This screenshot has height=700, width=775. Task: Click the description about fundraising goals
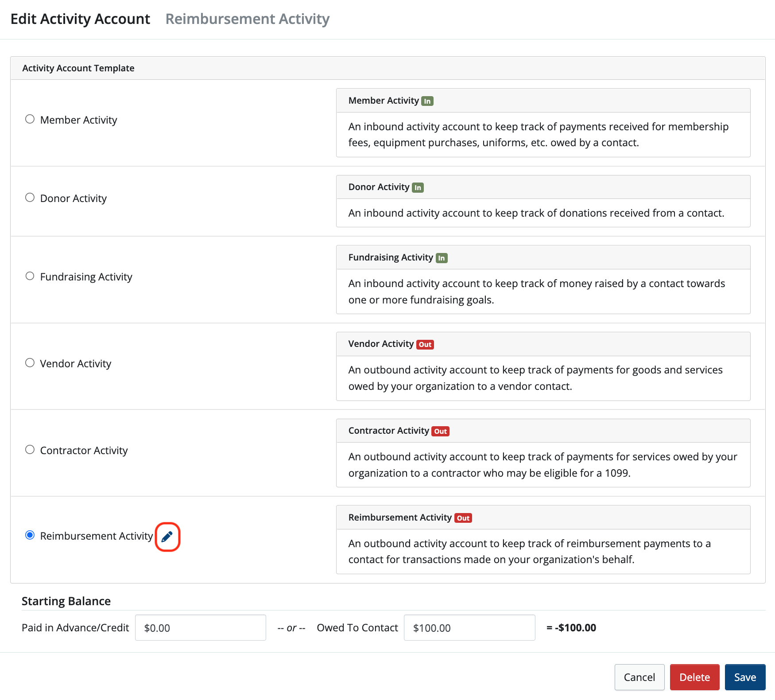point(537,292)
